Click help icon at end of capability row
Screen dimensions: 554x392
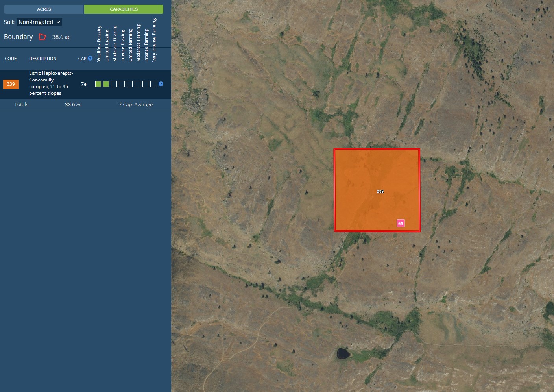tap(161, 84)
